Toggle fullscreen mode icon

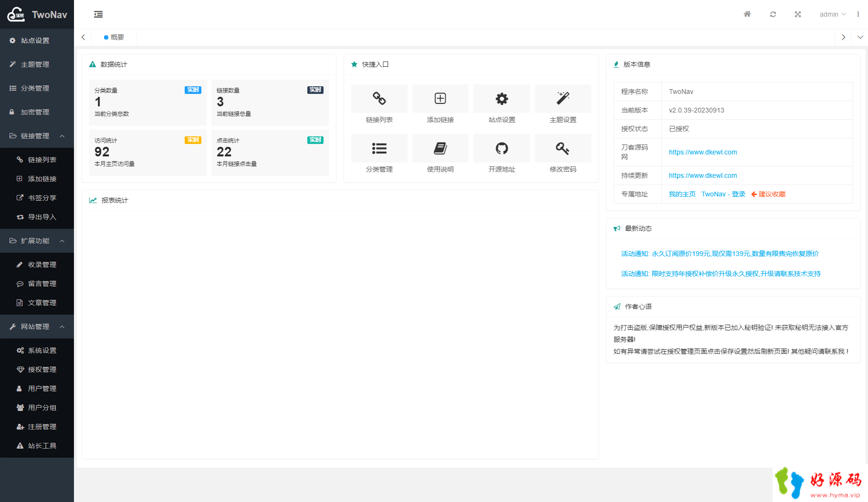tap(798, 14)
